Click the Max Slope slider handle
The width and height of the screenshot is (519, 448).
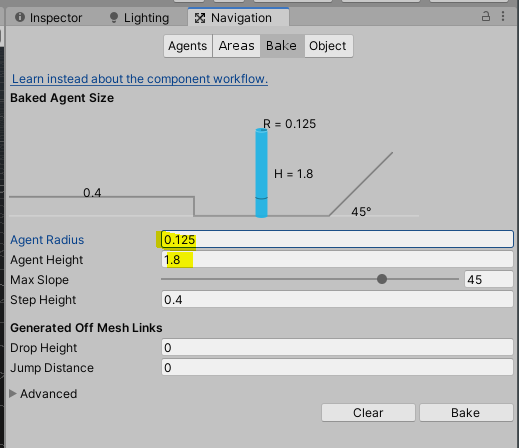tap(382, 279)
